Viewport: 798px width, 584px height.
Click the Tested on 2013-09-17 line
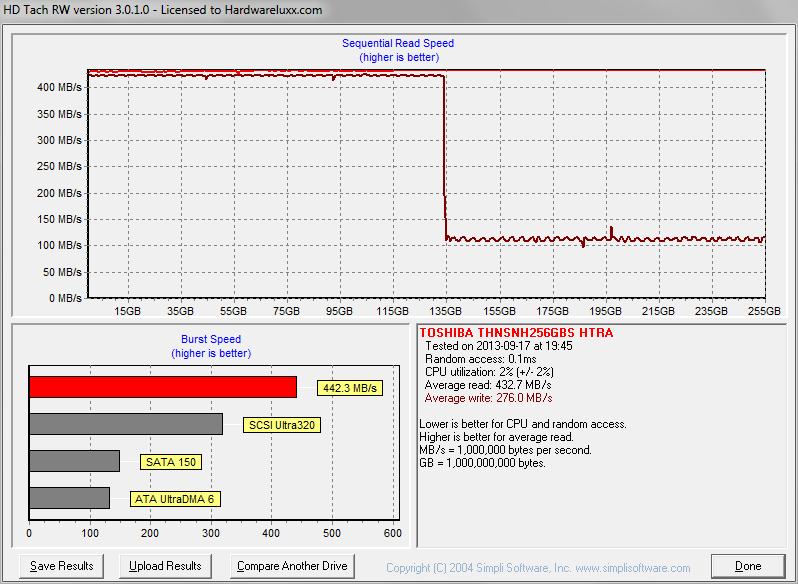tap(499, 346)
